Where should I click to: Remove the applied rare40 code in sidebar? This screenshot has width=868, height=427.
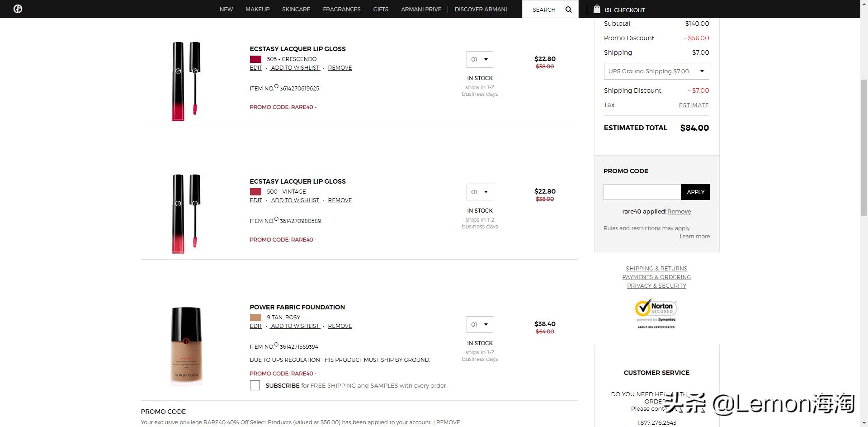click(679, 211)
